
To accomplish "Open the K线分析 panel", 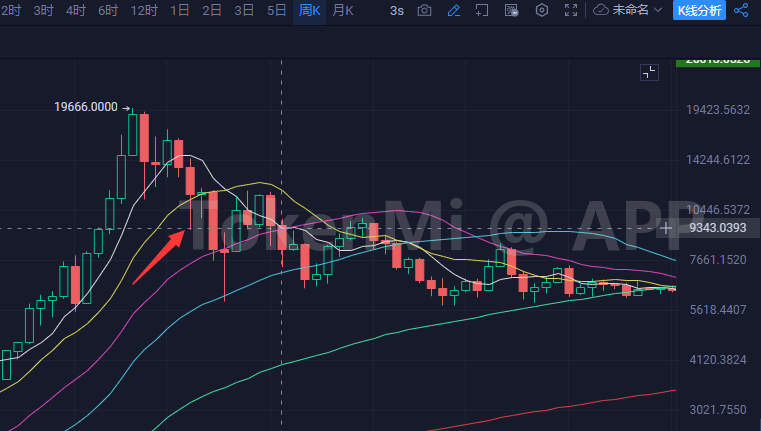I will tap(700, 10).
